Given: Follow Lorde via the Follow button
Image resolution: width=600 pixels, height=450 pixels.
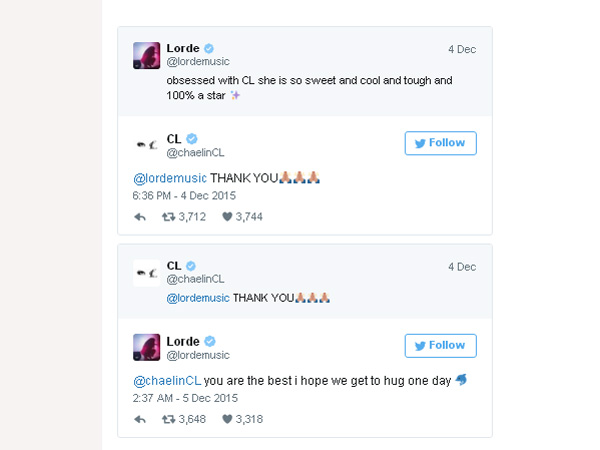Looking at the screenshot, I should (440, 346).
